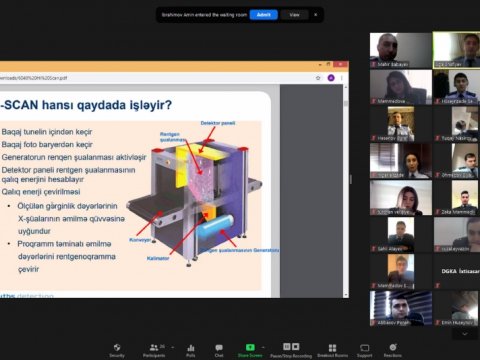Show more participants with the down chevron
This screenshot has height=360, width=480.
(x=465, y=334)
